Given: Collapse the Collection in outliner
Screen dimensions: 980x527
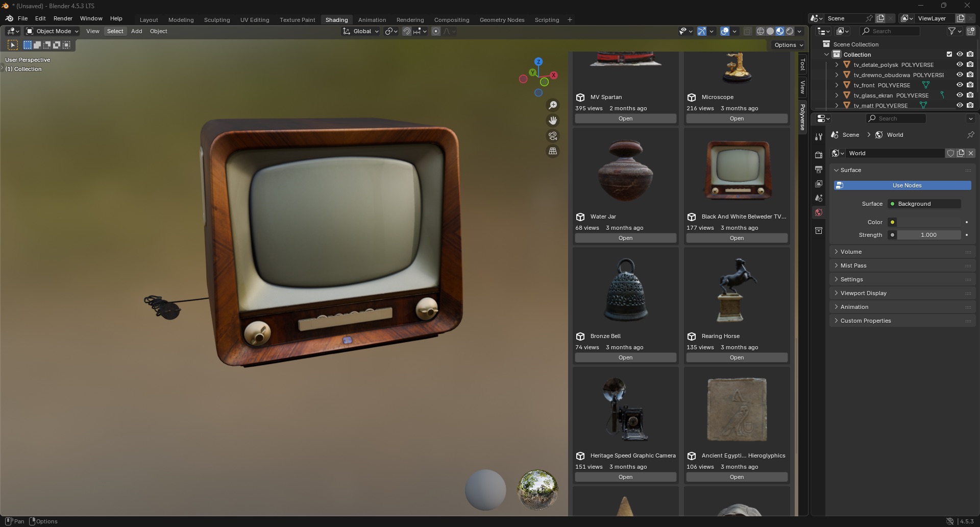Looking at the screenshot, I should coord(826,54).
